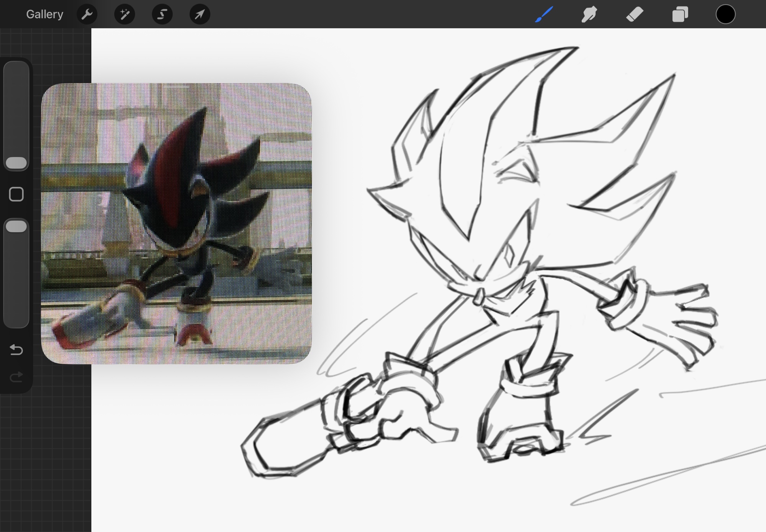This screenshot has height=532, width=766.
Task: Redo the last undone action
Action: point(16,377)
